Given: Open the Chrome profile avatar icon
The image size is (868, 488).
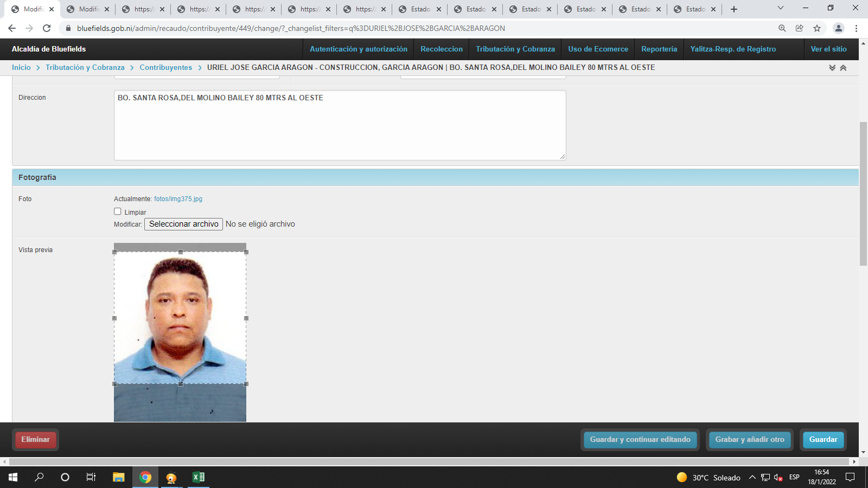Looking at the screenshot, I should pos(839,28).
